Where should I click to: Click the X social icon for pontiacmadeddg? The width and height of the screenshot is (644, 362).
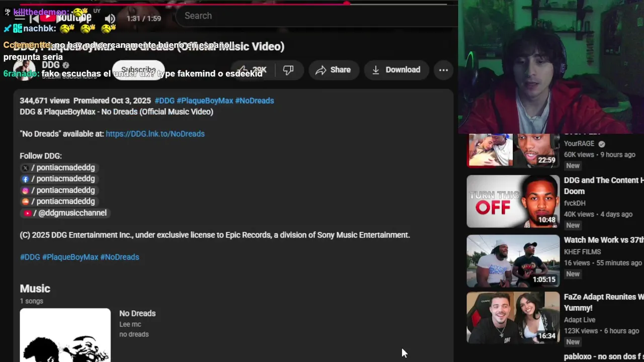coord(25,168)
